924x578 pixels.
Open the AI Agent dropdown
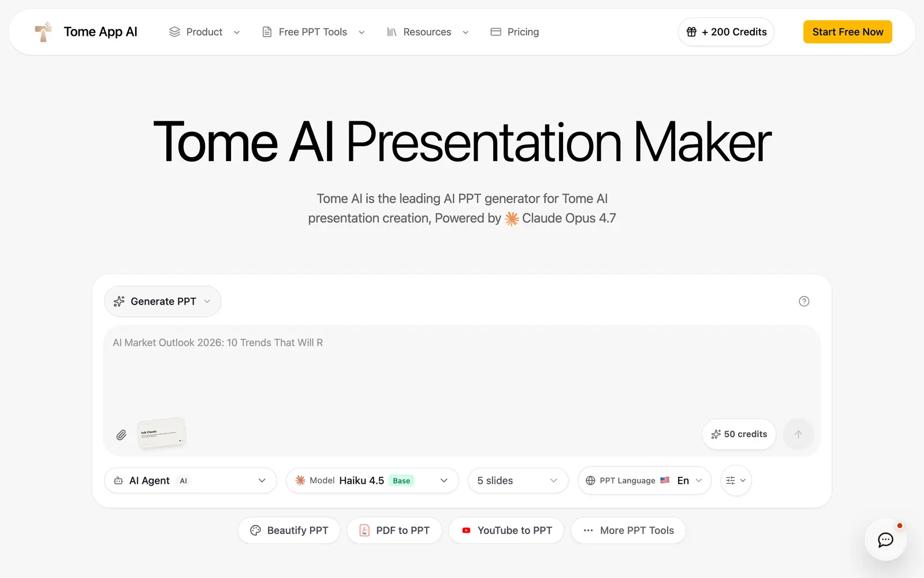[x=191, y=480]
